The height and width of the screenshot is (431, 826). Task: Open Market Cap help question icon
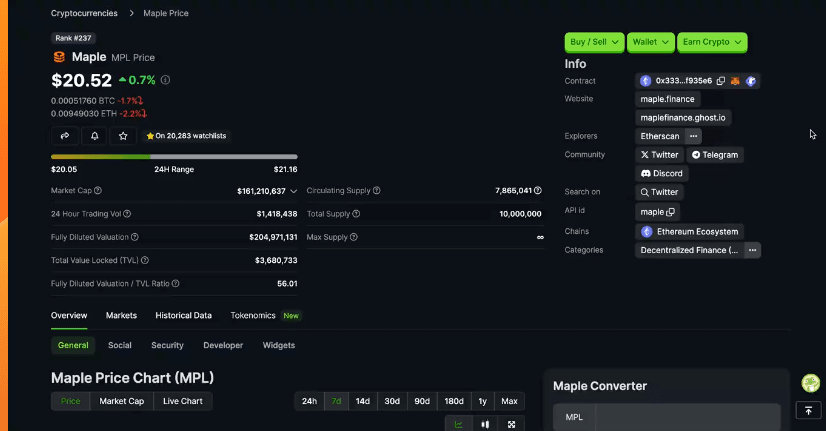coord(98,191)
